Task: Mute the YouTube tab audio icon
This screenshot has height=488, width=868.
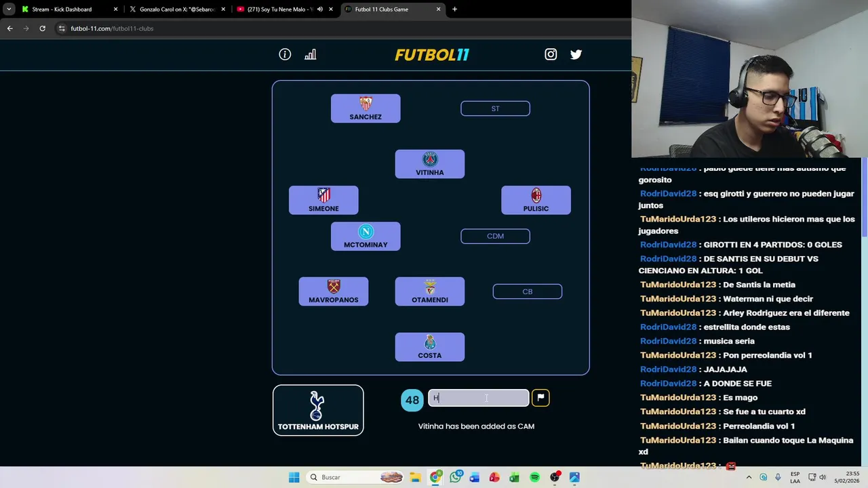Action: pos(320,9)
